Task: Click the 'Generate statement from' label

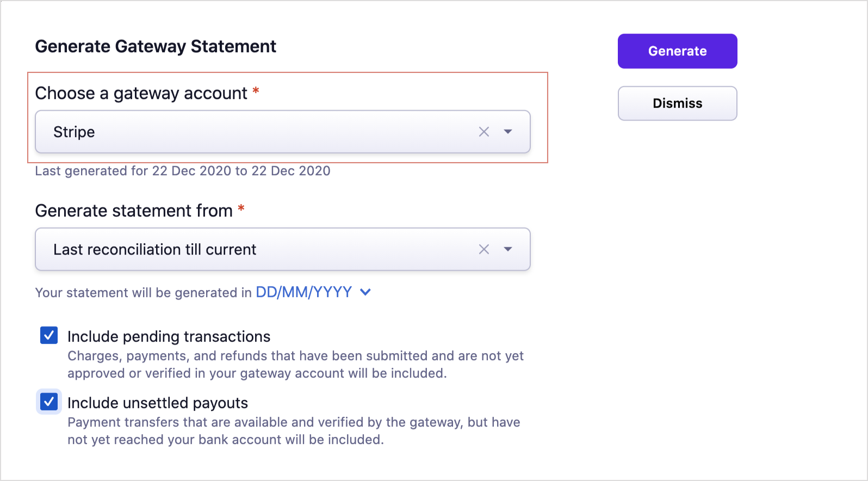Action: click(134, 211)
